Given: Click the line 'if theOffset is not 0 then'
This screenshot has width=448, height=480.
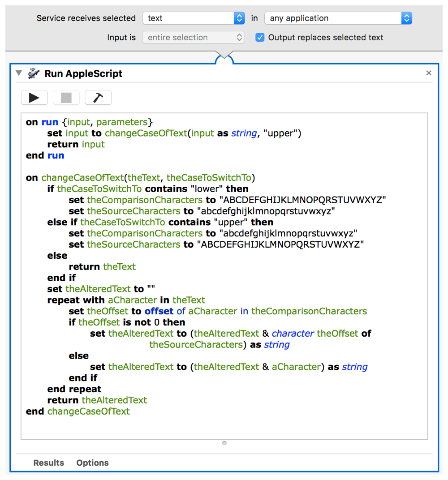Looking at the screenshot, I should coord(127,322).
